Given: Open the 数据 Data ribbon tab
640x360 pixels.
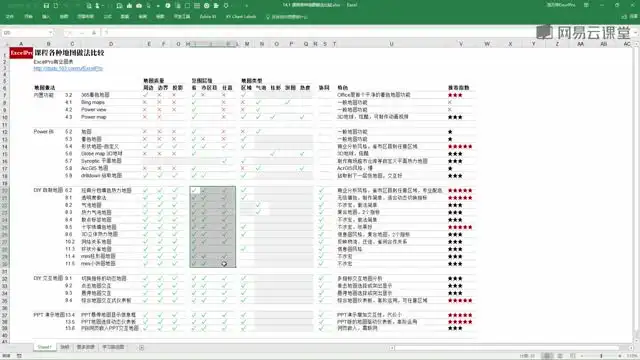Looking at the screenshot, I should [125, 17].
